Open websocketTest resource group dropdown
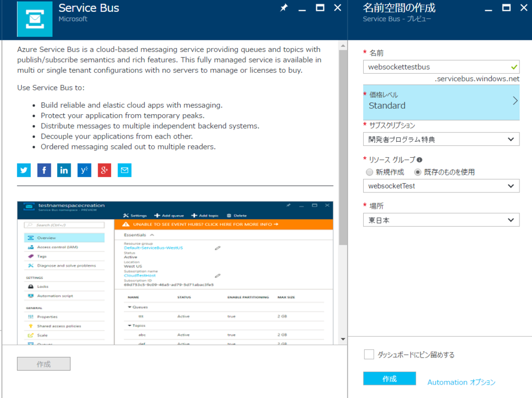This screenshot has width=532, height=398. (441, 186)
